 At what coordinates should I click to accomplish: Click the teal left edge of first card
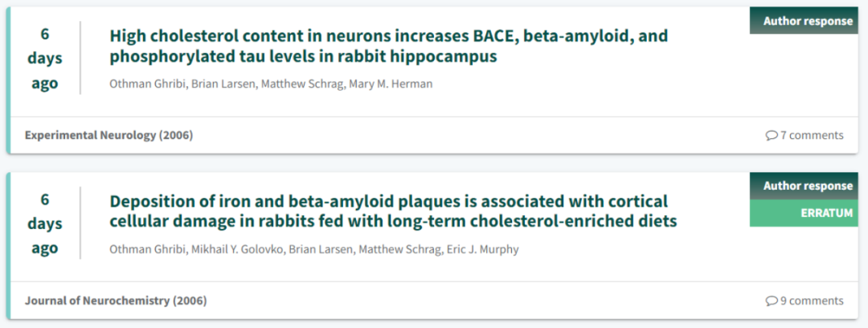[8, 80]
